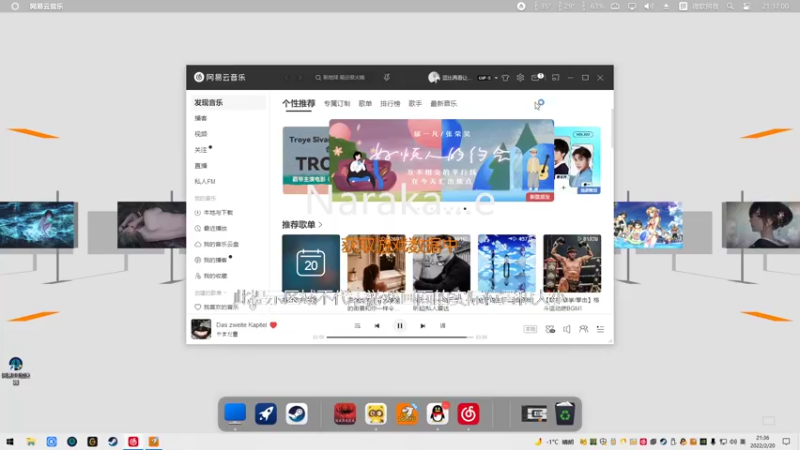
Task: Seek on the song progress bar
Action: (399, 337)
